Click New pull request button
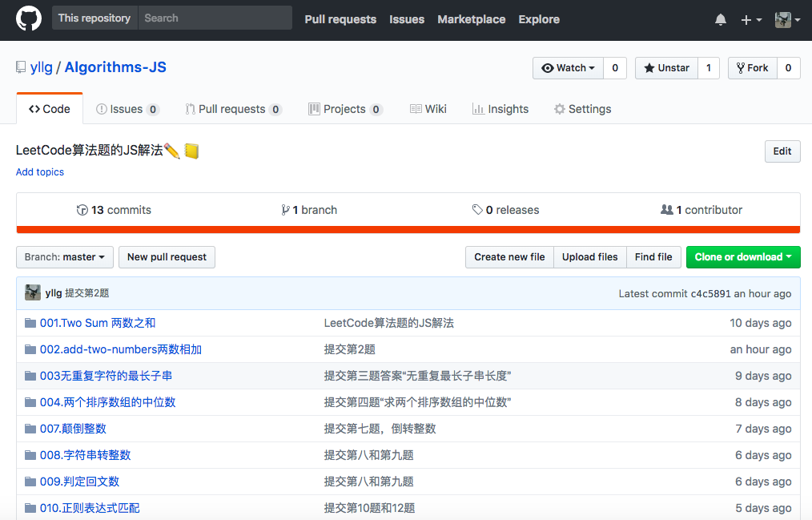 167,257
